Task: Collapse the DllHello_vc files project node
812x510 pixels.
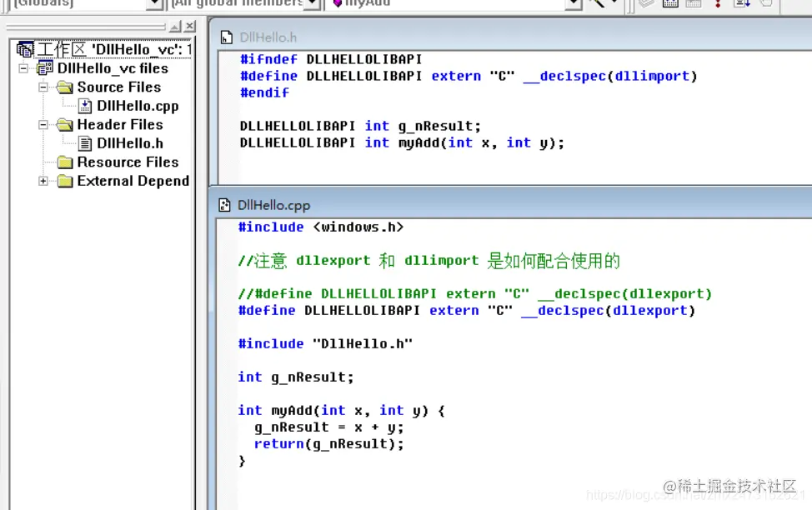Action: tap(23, 68)
